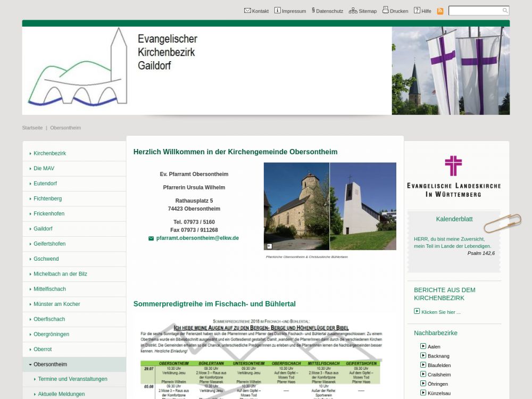
Task: Collapse the Obersontheim sidebar menu
Action: tap(30, 364)
